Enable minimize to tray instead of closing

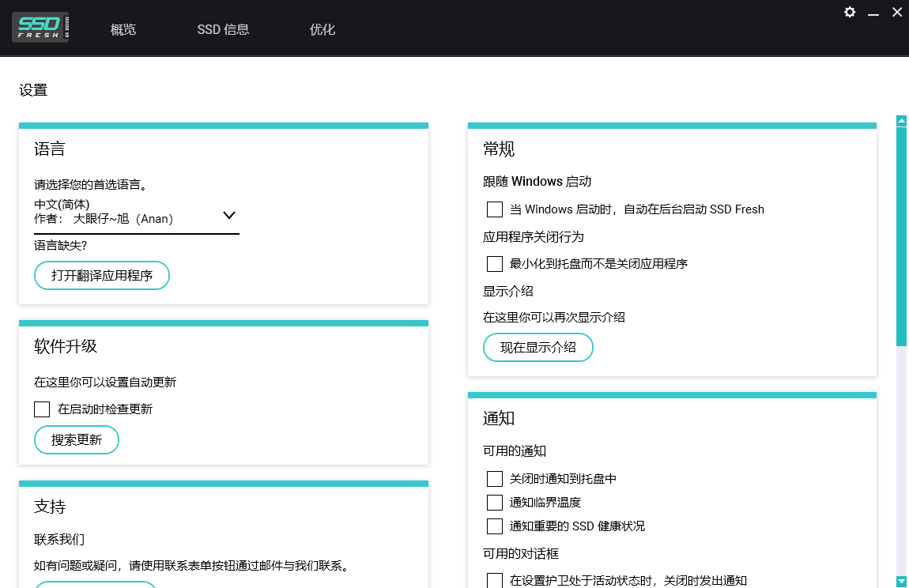(495, 263)
